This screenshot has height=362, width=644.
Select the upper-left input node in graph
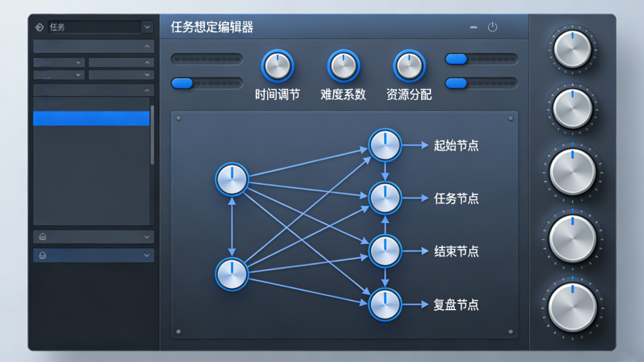(x=232, y=179)
